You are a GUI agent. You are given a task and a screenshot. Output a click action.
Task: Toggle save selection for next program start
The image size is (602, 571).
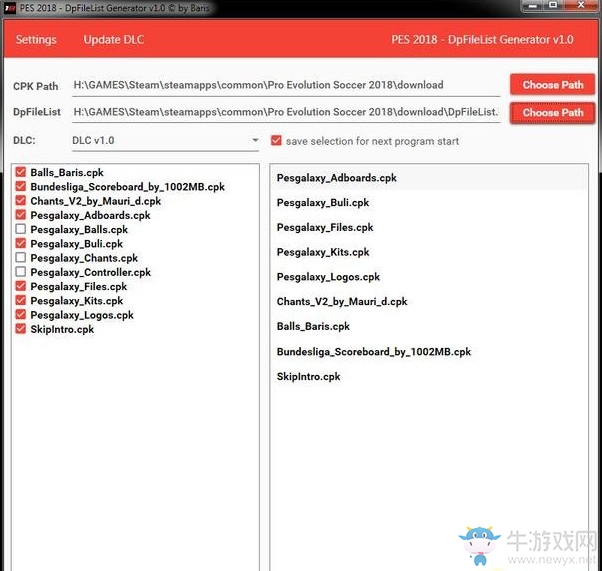[x=276, y=141]
